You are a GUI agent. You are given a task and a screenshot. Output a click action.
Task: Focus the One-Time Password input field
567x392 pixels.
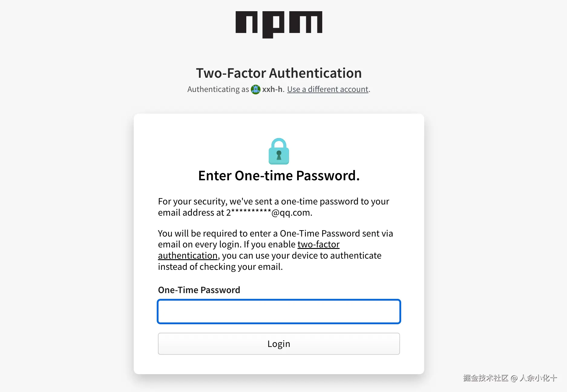279,312
